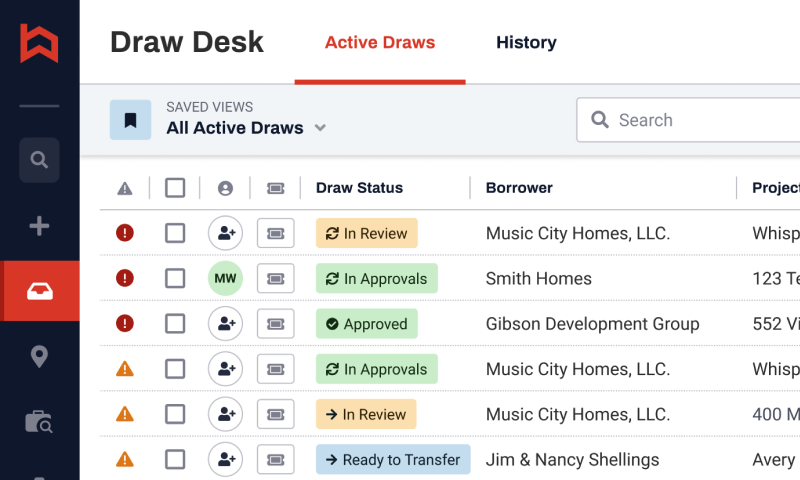Viewport: 800px width, 480px height.
Task: Assign user for Music City Homes In Approvals row
Action: (226, 369)
